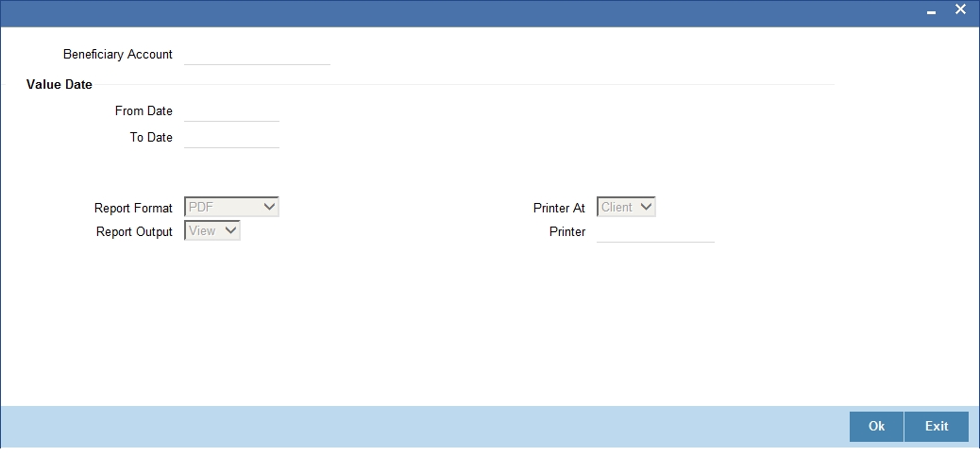Click the Beneficiary Account input field

coord(257,55)
